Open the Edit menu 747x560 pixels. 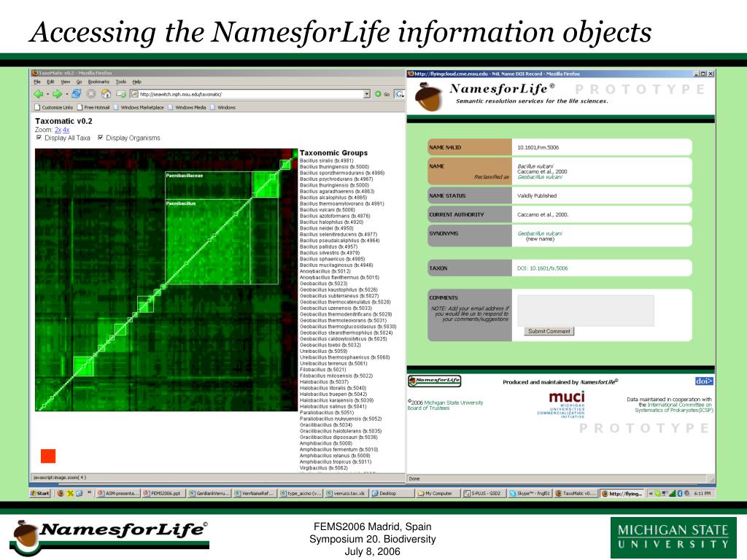pos(50,82)
